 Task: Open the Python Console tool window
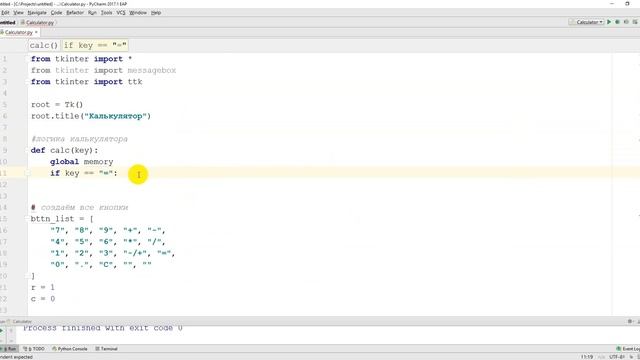tap(70, 349)
